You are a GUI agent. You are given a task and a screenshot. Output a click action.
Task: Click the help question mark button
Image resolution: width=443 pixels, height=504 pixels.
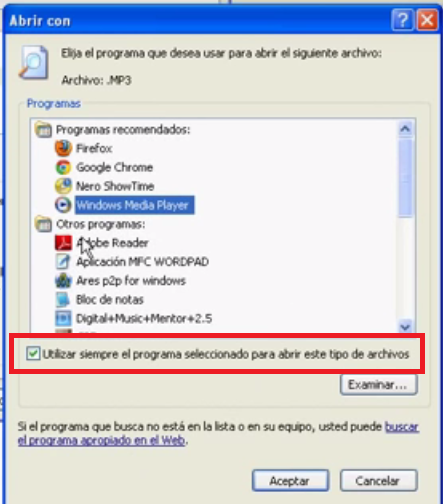click(403, 20)
